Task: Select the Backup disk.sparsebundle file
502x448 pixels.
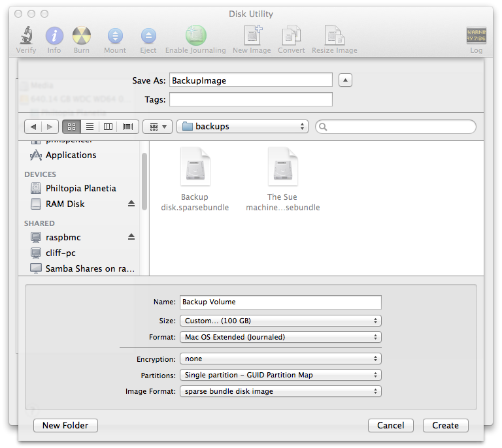Action: 195,180
